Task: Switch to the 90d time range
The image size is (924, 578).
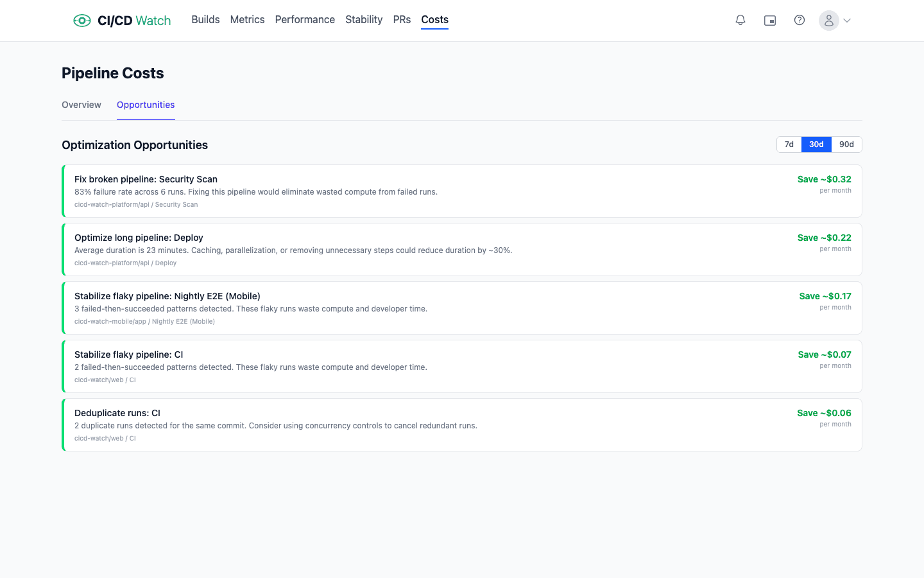Action: pyautogui.click(x=846, y=144)
